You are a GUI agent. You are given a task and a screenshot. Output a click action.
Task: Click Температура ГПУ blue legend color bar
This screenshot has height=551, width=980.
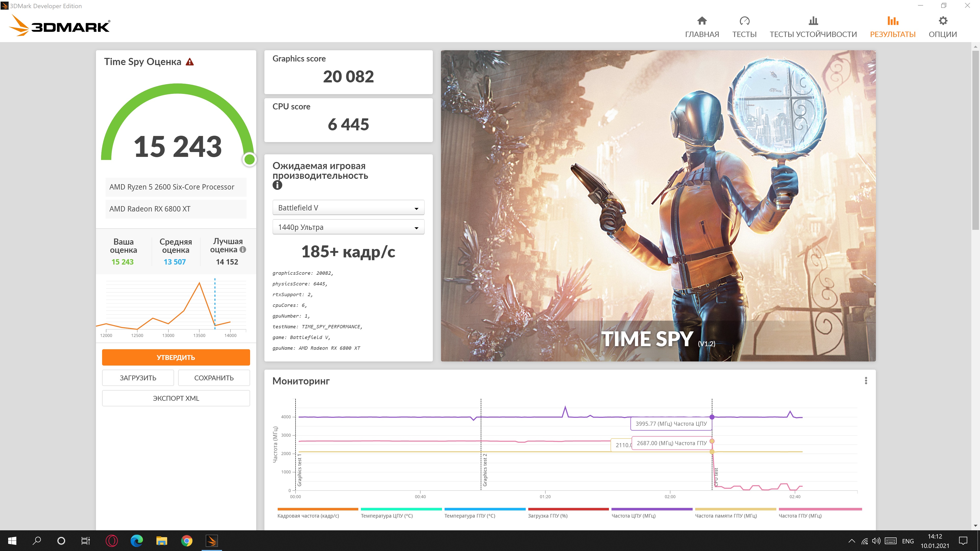(x=485, y=509)
